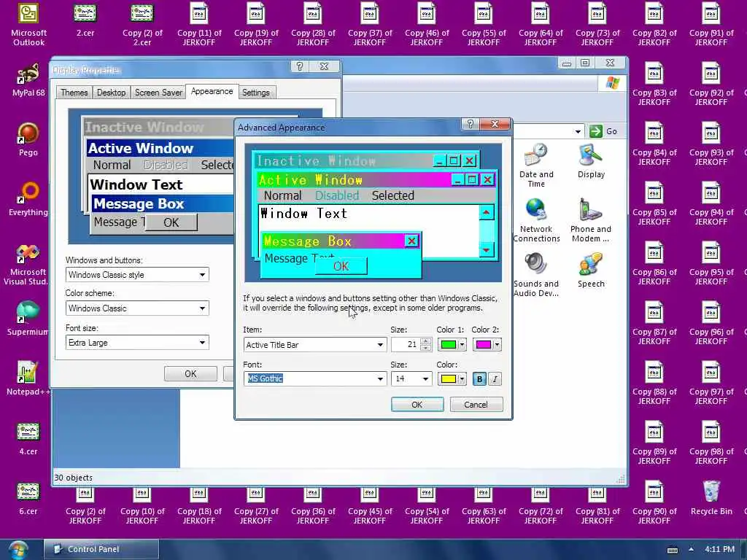This screenshot has width=747, height=560.
Task: Click the Windows Start orb
Action: point(18,550)
